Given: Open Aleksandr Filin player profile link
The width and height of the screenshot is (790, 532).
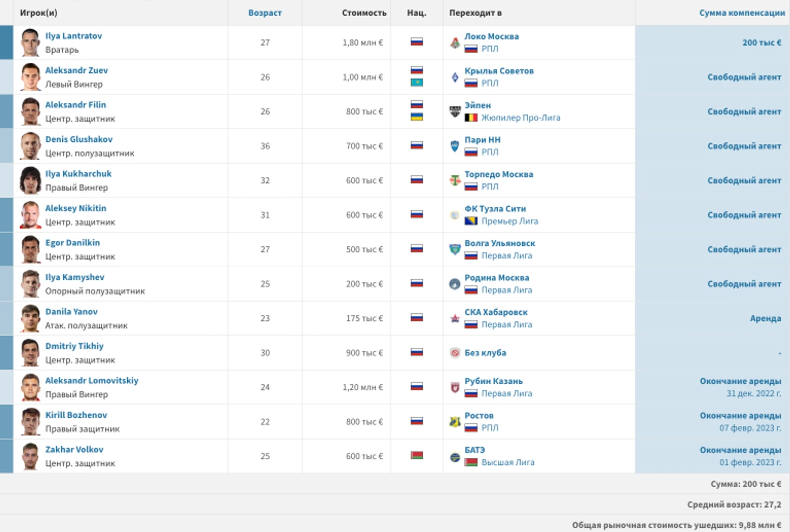Looking at the screenshot, I should pyautogui.click(x=76, y=105).
